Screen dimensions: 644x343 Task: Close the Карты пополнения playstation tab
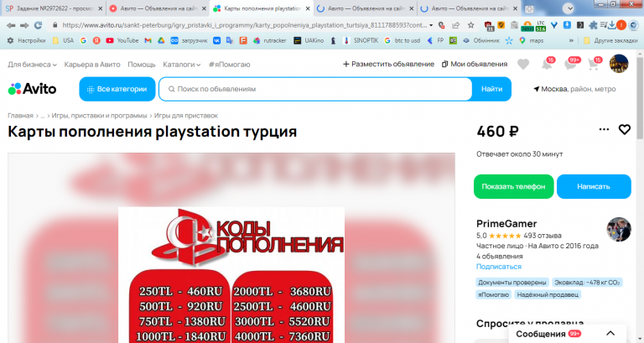pos(308,8)
